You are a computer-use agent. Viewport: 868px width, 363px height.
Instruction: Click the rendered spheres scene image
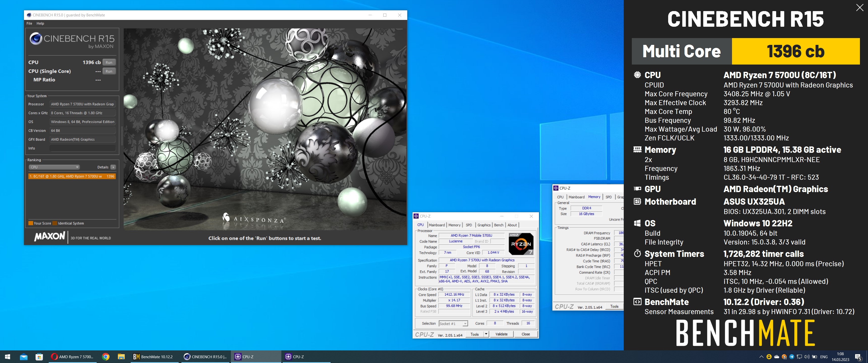pos(265,129)
